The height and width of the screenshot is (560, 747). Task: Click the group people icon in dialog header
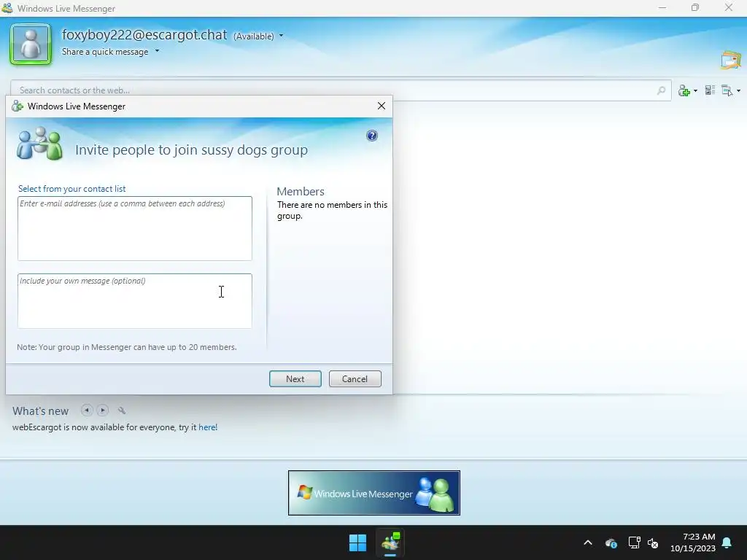click(39, 144)
